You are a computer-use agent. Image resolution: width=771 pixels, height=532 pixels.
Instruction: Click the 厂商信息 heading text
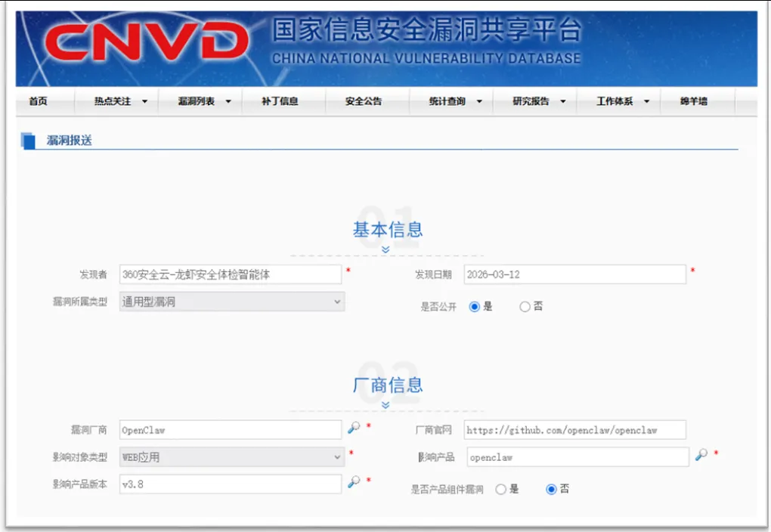click(x=388, y=385)
